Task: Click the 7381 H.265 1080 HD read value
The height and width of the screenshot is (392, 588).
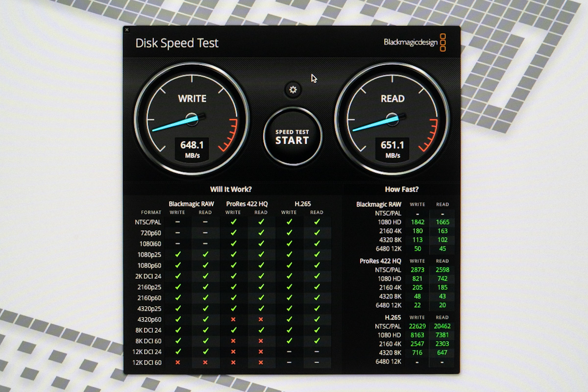Action: pyautogui.click(x=442, y=335)
